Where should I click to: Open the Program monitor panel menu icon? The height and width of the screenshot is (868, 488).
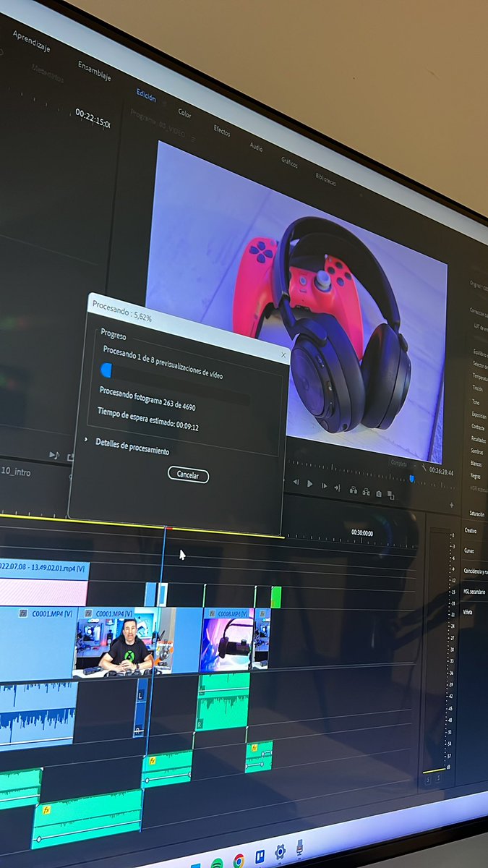(x=193, y=139)
